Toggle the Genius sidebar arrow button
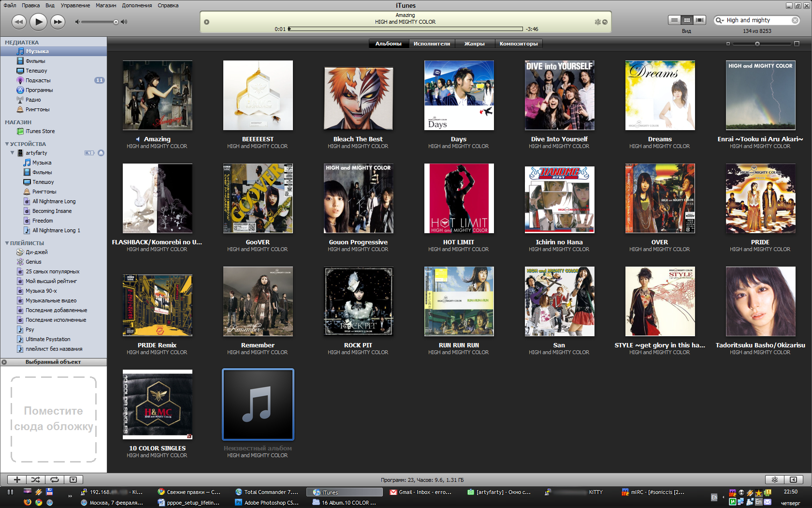 [x=793, y=479]
